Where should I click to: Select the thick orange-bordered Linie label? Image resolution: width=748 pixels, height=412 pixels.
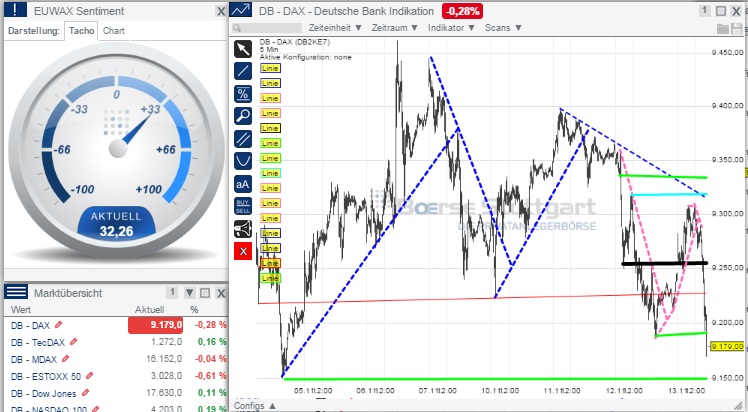[x=270, y=263]
